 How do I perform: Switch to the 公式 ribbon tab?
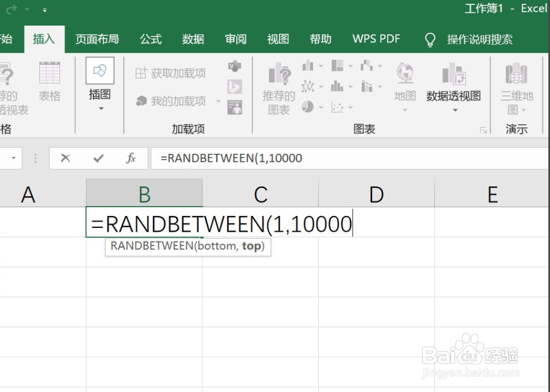click(x=151, y=39)
